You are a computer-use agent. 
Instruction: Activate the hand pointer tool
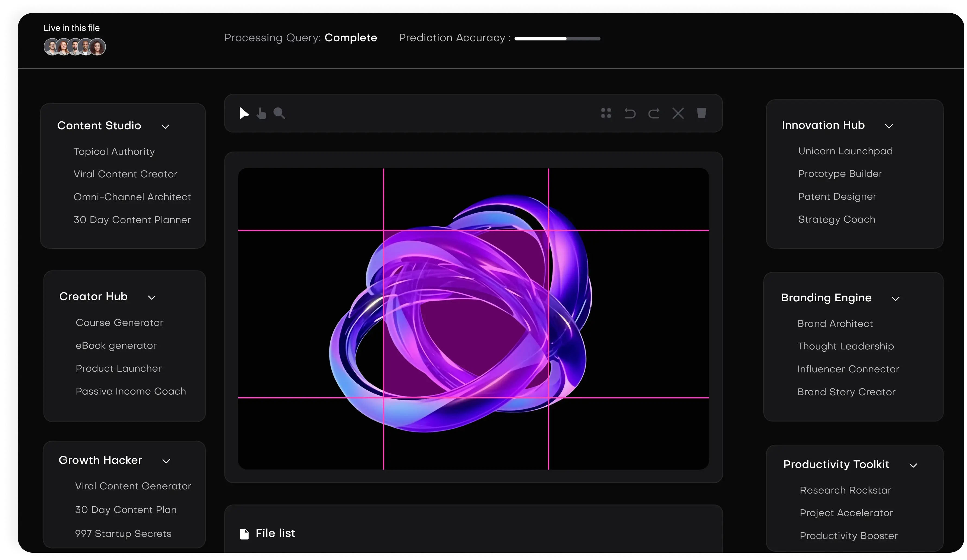(261, 113)
